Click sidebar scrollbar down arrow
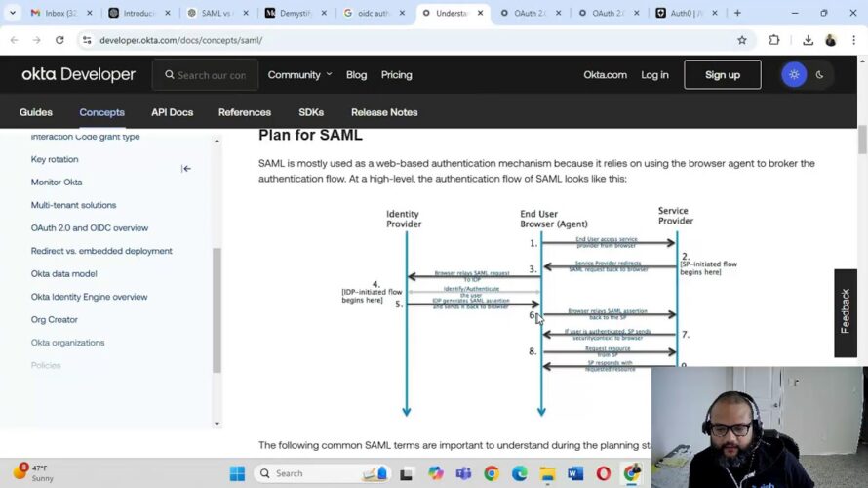 (x=217, y=424)
